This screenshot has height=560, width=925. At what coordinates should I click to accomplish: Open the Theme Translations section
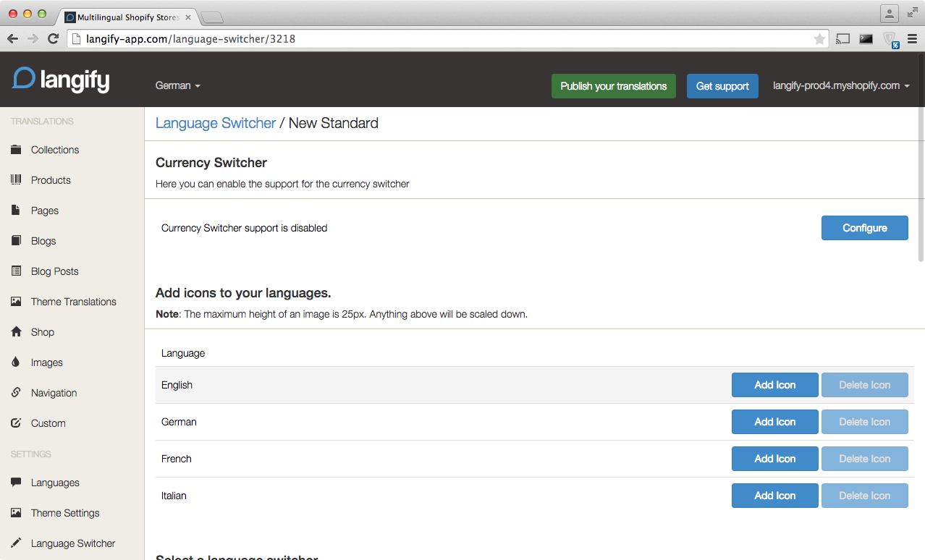(72, 301)
